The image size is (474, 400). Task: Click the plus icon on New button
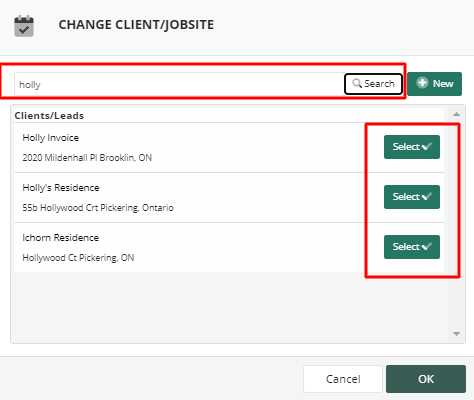[x=422, y=83]
